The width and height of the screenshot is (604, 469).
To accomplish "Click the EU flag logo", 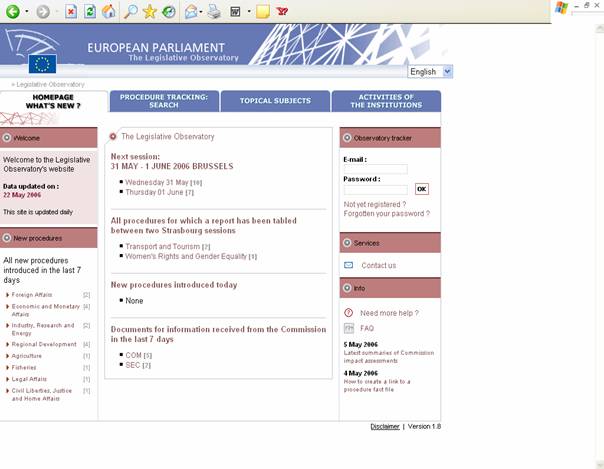I will coord(42,64).
